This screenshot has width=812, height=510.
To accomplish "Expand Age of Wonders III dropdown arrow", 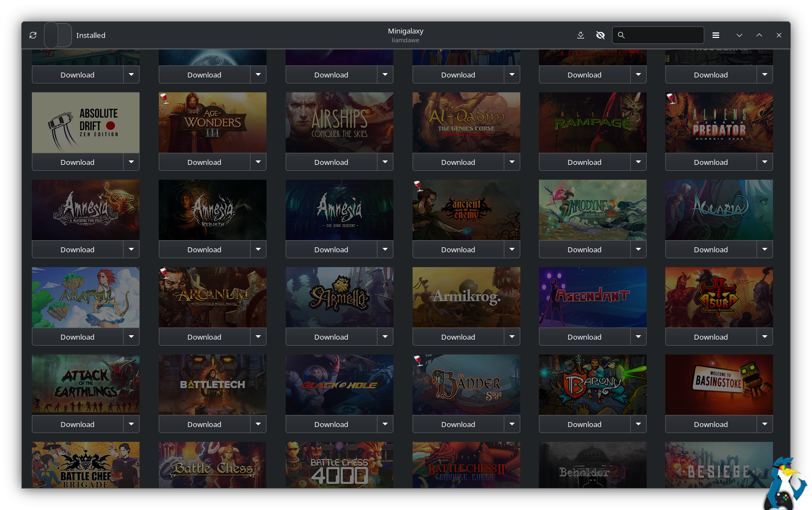I will pos(258,162).
